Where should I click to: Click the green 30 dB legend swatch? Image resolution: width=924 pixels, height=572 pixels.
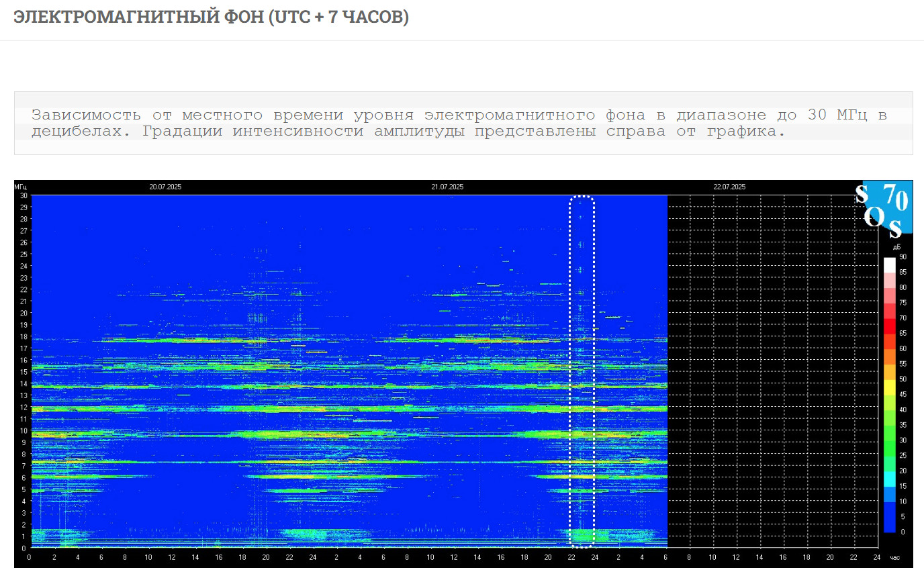pos(889,433)
